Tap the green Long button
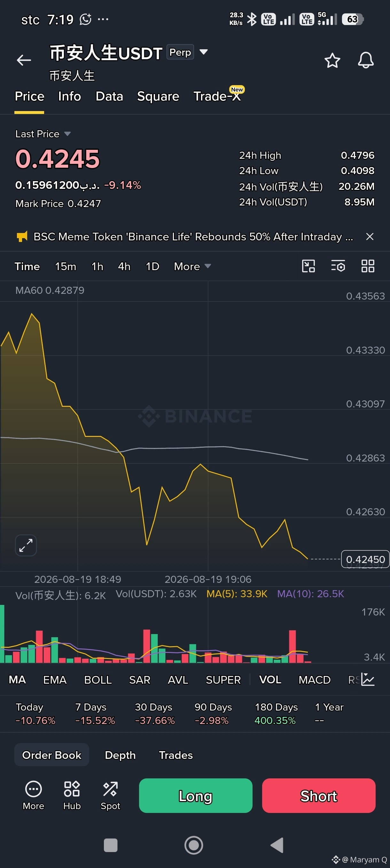 click(x=196, y=796)
